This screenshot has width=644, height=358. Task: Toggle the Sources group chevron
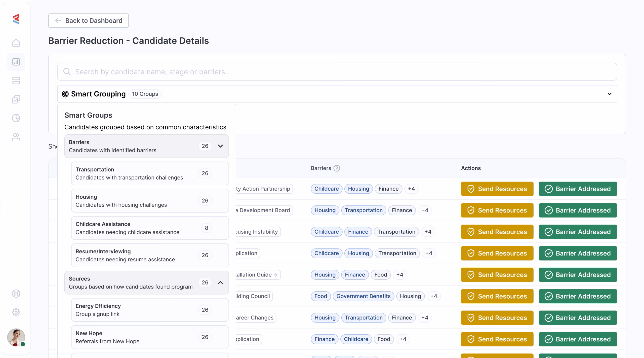220,282
